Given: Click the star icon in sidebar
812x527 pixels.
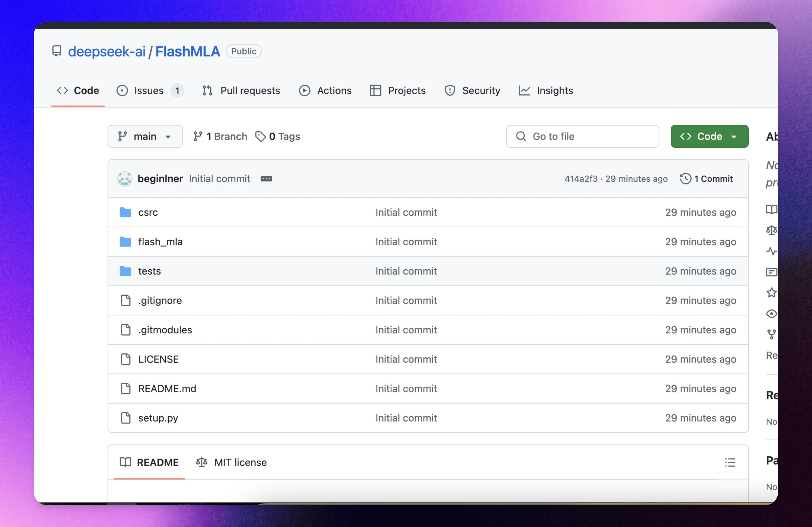Looking at the screenshot, I should click(x=771, y=293).
